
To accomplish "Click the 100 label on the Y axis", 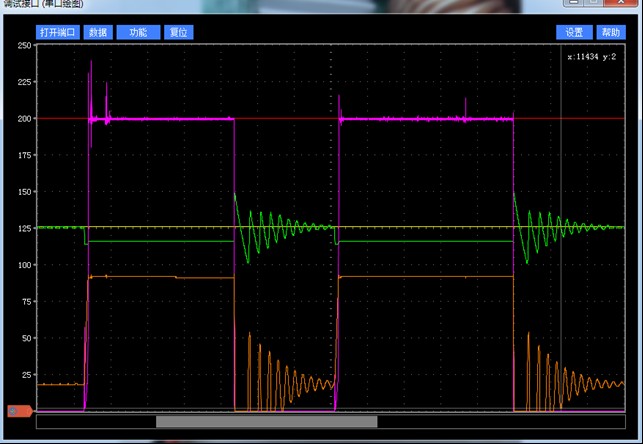I will click(x=24, y=265).
